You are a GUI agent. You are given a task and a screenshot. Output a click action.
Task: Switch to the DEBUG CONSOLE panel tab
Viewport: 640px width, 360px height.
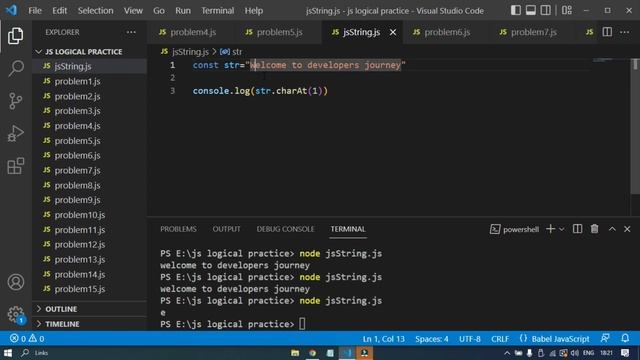(285, 229)
